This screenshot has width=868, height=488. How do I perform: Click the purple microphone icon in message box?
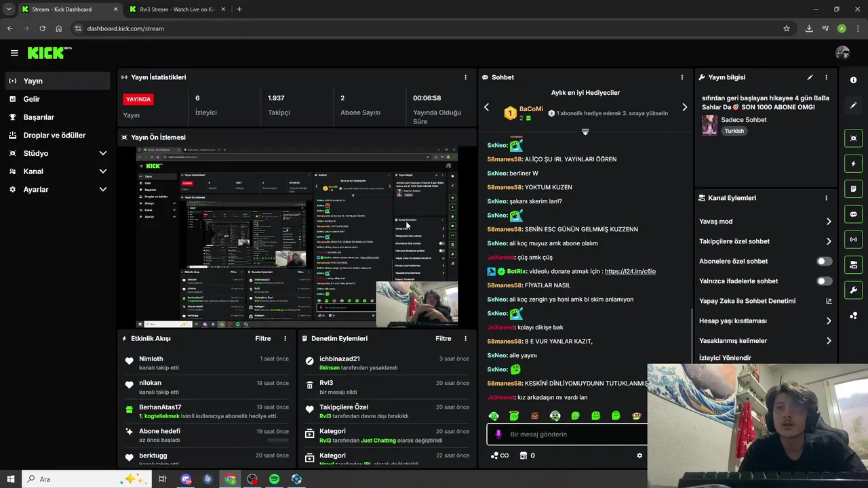(x=498, y=434)
